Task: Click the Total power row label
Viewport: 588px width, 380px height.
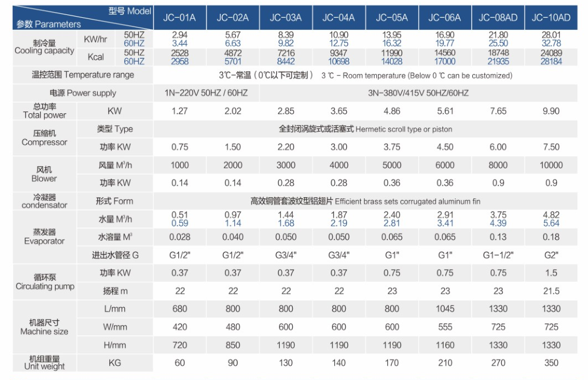Action: 44,111
